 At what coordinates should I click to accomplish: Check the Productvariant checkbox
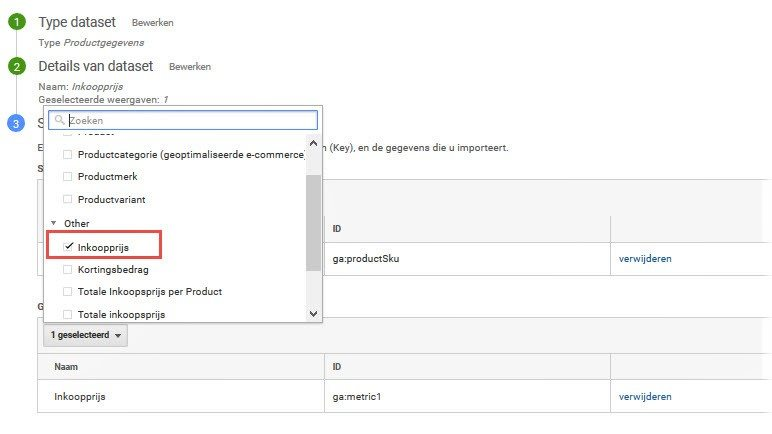67,199
